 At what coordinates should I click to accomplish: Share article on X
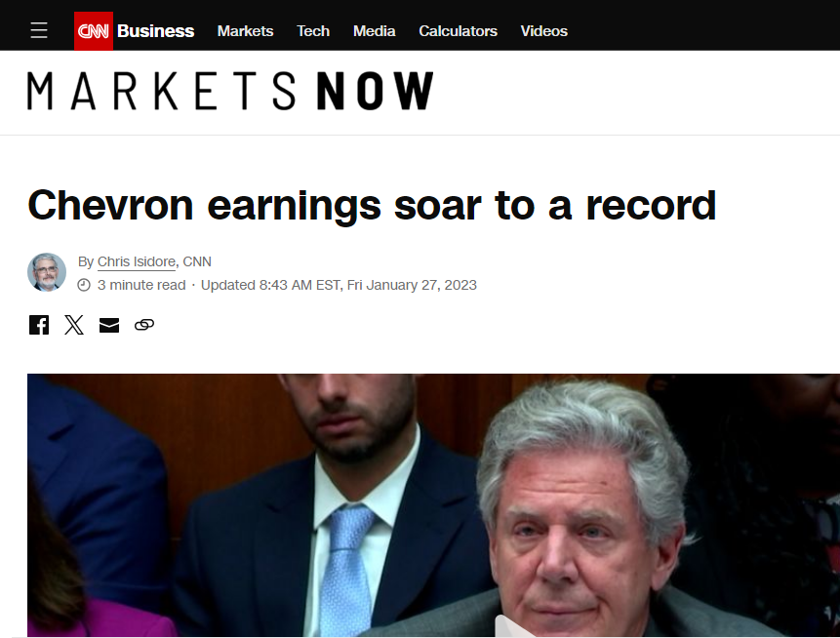[x=74, y=325]
